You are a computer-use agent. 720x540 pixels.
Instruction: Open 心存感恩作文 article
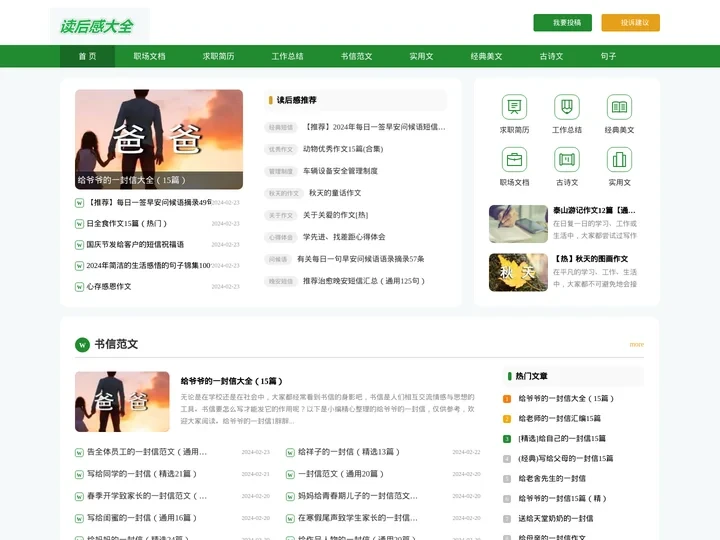click(x=109, y=287)
